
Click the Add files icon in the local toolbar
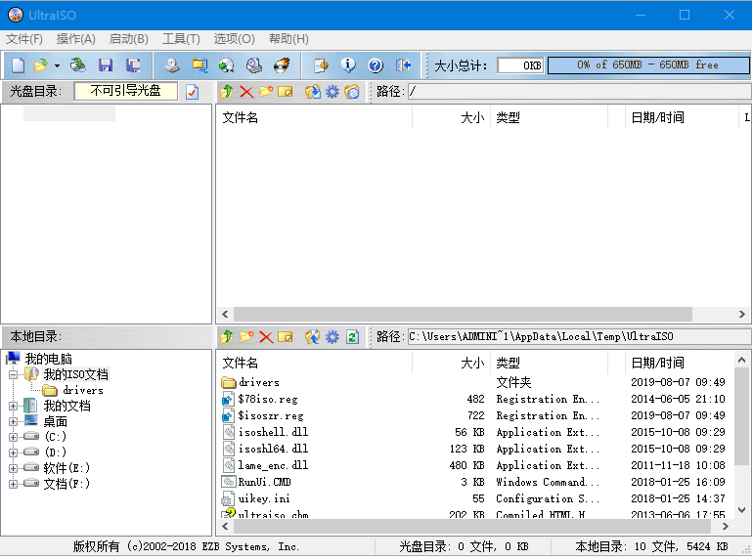tap(313, 337)
